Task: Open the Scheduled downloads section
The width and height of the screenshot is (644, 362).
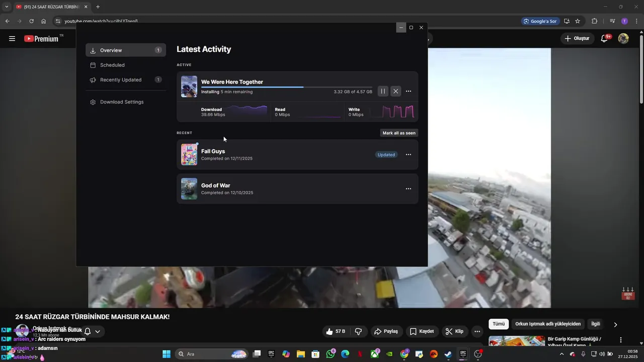Action: click(x=126, y=65)
